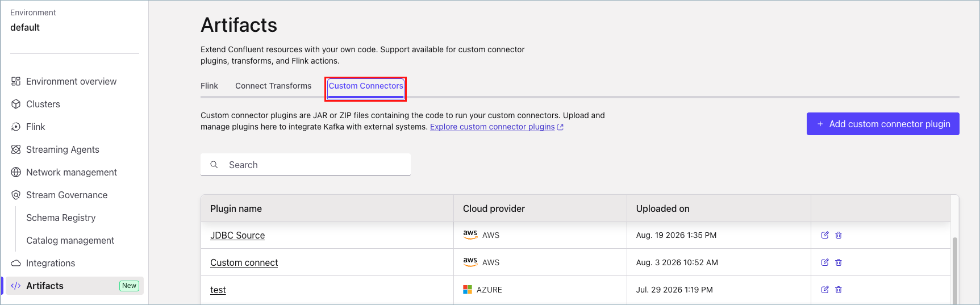This screenshot has height=305, width=980.
Task: Open the JDBC Source plugin link
Action: (x=237, y=235)
